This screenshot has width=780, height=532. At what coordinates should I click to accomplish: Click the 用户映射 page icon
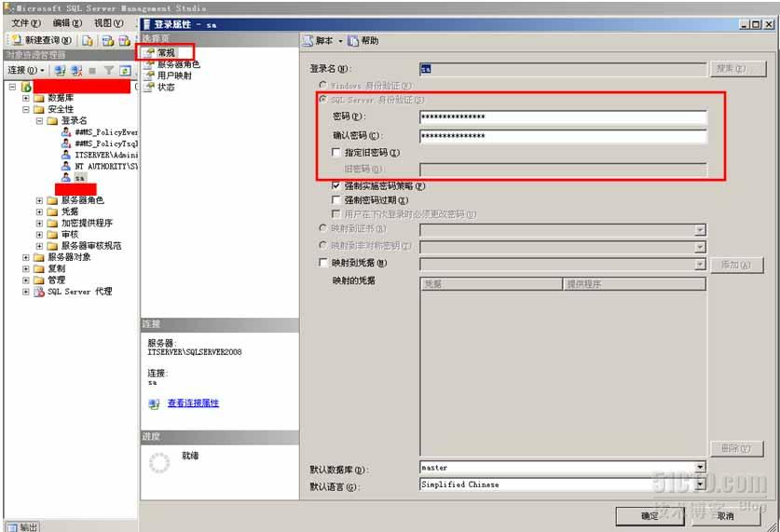149,75
